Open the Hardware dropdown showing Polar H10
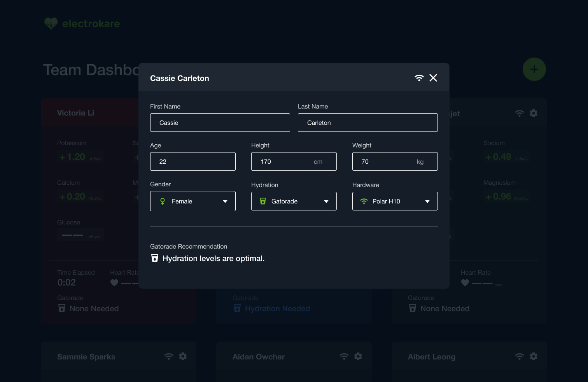 (395, 201)
